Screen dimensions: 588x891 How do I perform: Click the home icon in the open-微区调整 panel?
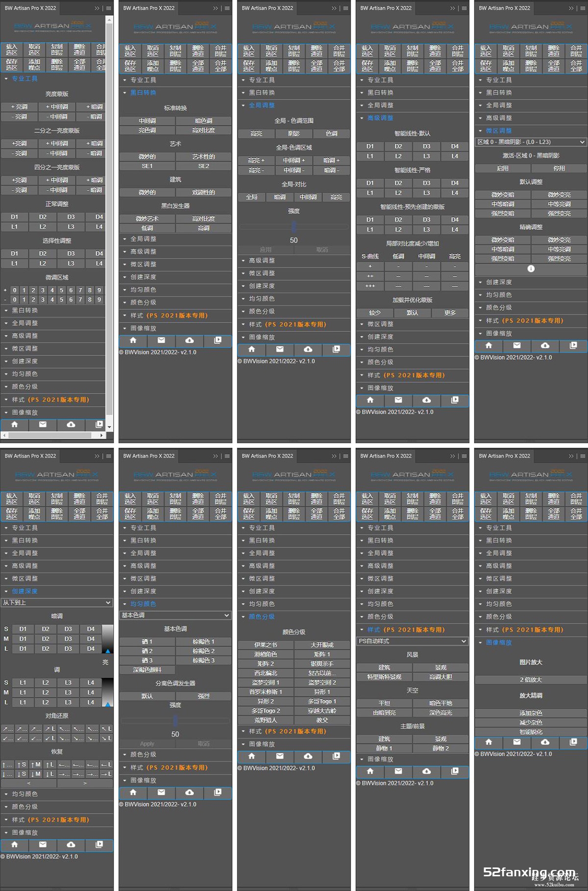coord(489,346)
